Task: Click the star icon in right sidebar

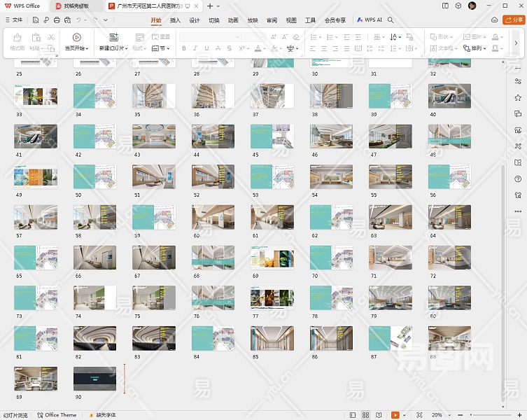Action: click(518, 97)
